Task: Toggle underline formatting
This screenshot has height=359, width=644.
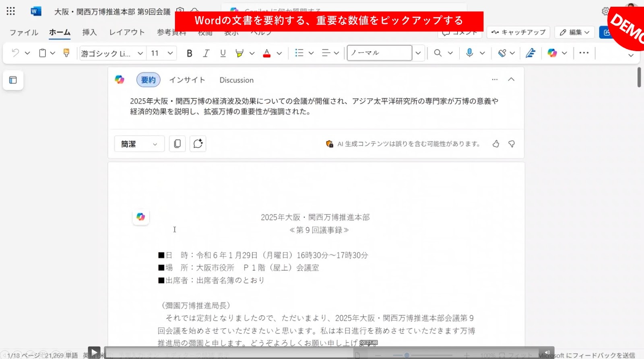Action: coord(223,53)
